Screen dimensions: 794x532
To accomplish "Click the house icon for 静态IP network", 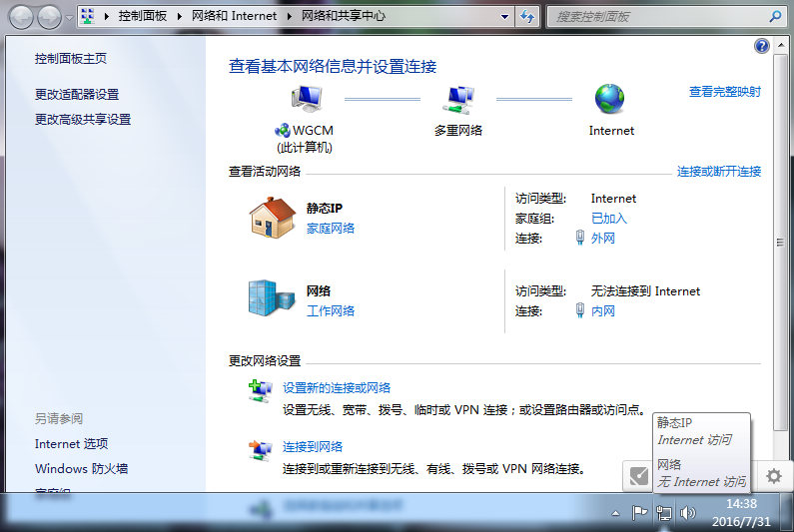I will click(x=272, y=218).
